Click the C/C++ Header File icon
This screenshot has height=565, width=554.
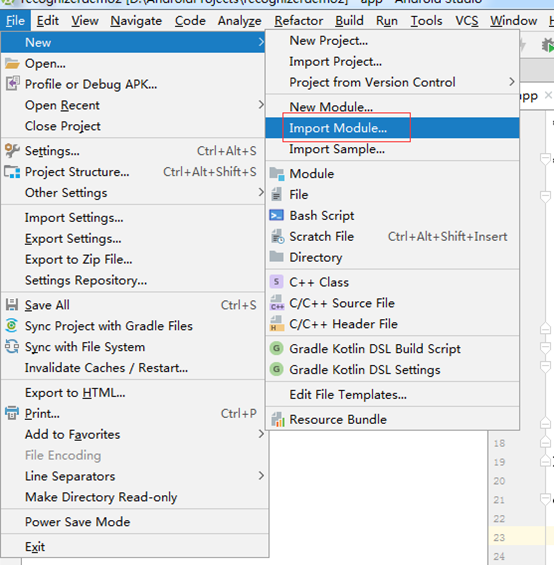pos(277,324)
